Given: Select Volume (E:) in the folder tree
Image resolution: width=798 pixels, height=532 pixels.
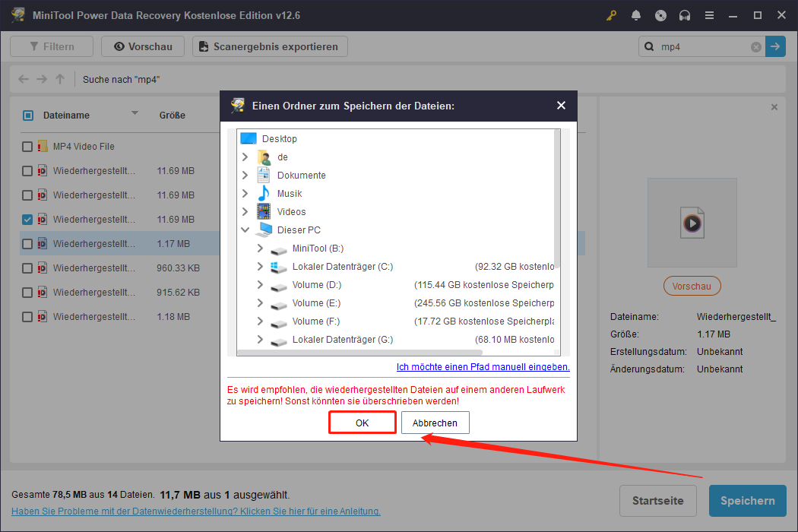Looking at the screenshot, I should 317,303.
